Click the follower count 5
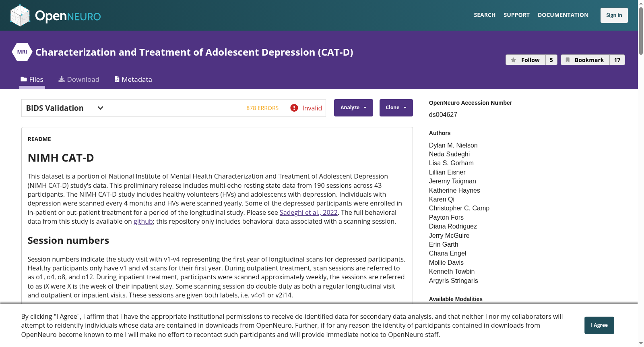Screen dimensions: 644x347 pyautogui.click(x=551, y=60)
